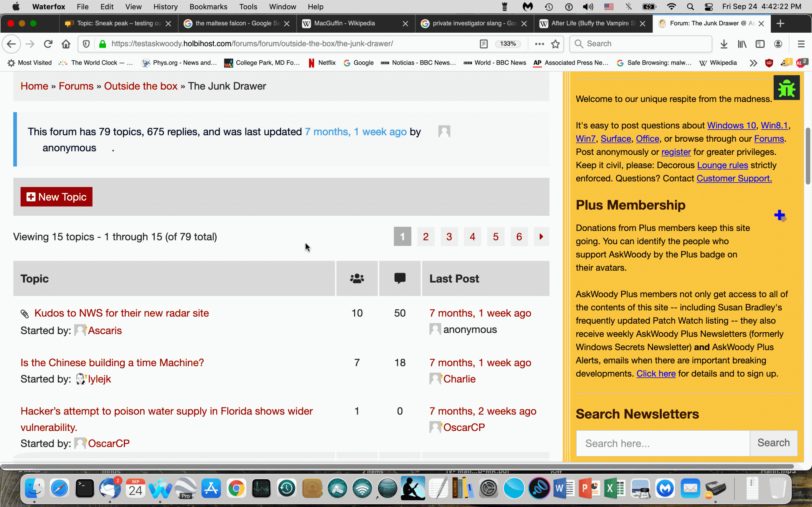This screenshot has width=812, height=507.
Task: Bookmark page with the star icon
Action: pos(555,44)
